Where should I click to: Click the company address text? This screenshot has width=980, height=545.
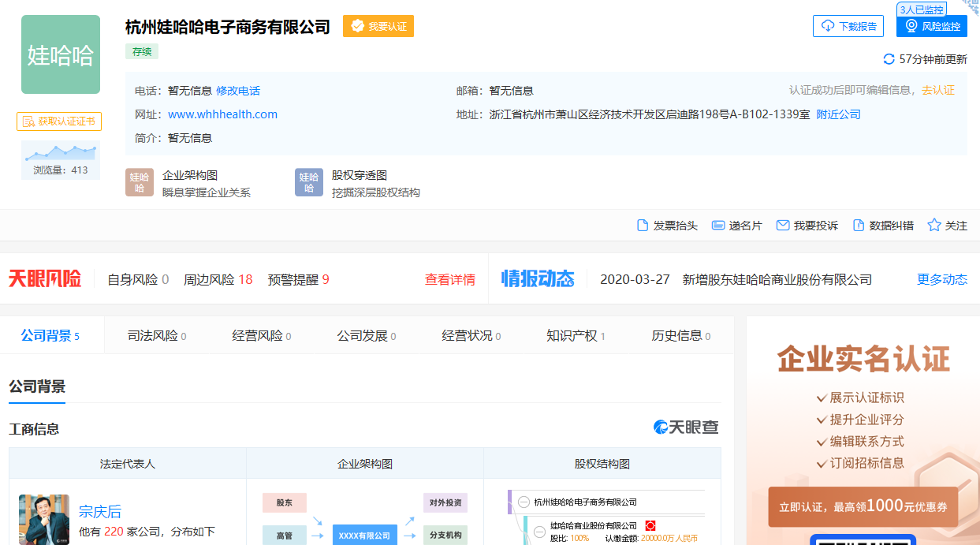point(650,114)
